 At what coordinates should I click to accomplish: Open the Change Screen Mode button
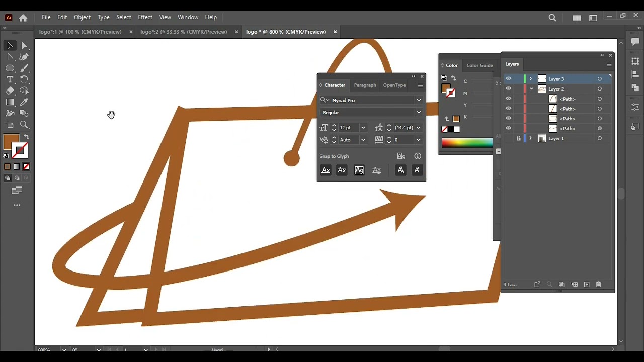17,190
